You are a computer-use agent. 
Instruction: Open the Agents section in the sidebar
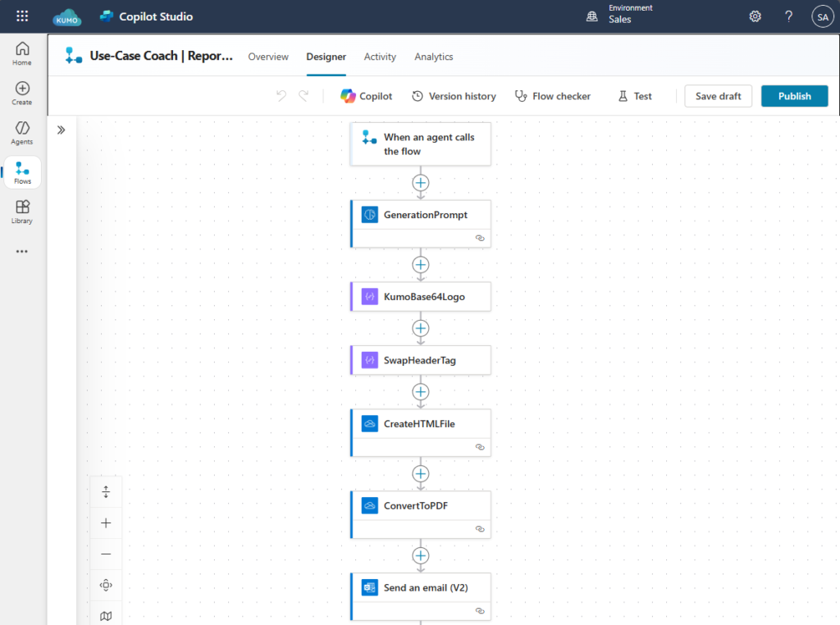(x=22, y=132)
